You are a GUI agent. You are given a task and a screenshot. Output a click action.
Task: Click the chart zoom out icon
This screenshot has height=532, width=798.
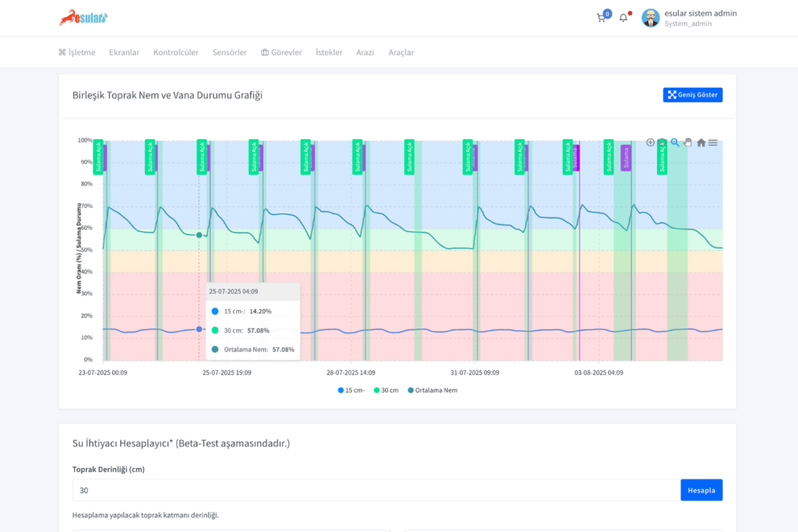(662, 143)
